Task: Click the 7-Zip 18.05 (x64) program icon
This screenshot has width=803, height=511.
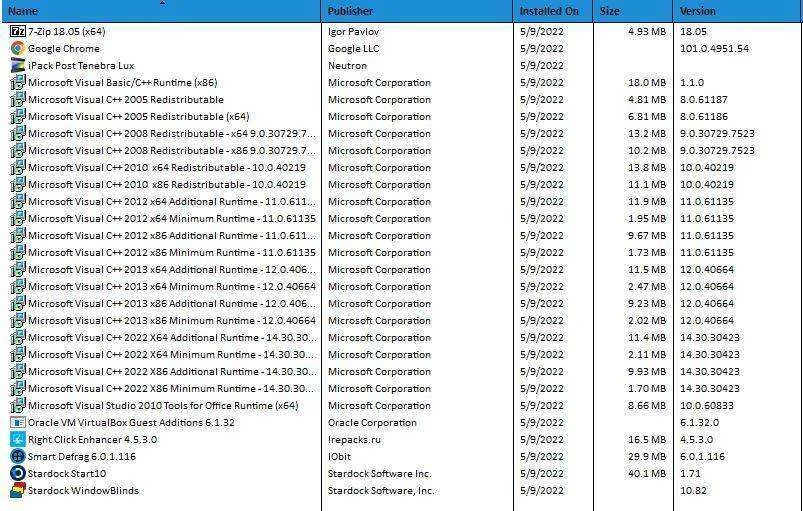Action: (18, 31)
